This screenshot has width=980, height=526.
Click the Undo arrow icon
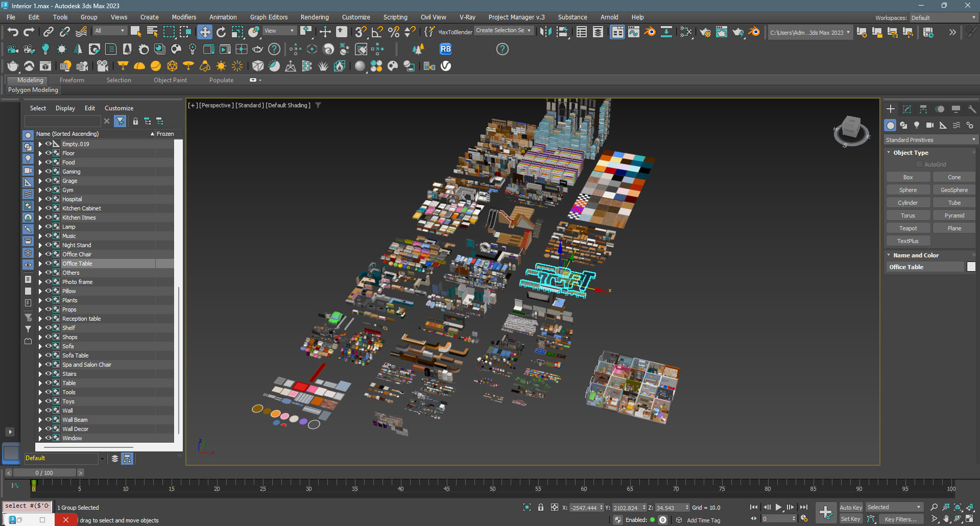13,32
